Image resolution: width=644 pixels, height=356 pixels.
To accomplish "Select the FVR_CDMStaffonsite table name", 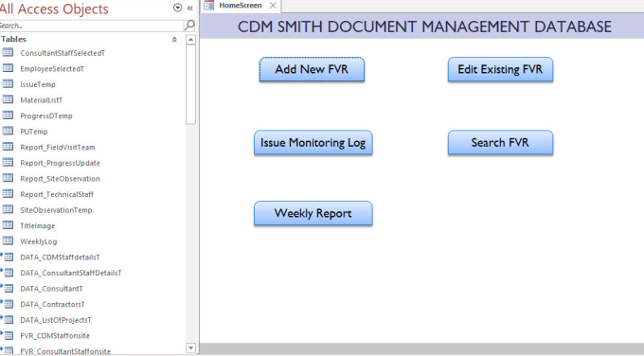I will pos(55,336).
